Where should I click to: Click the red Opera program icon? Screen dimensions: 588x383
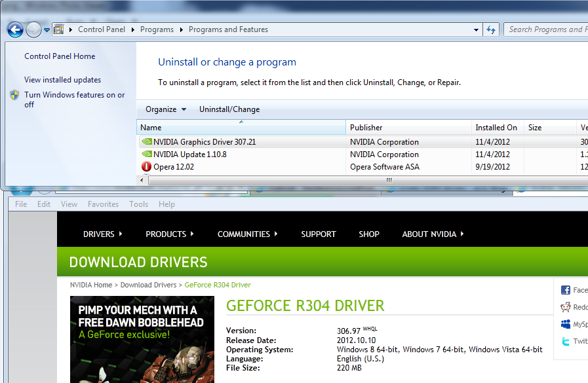[147, 166]
